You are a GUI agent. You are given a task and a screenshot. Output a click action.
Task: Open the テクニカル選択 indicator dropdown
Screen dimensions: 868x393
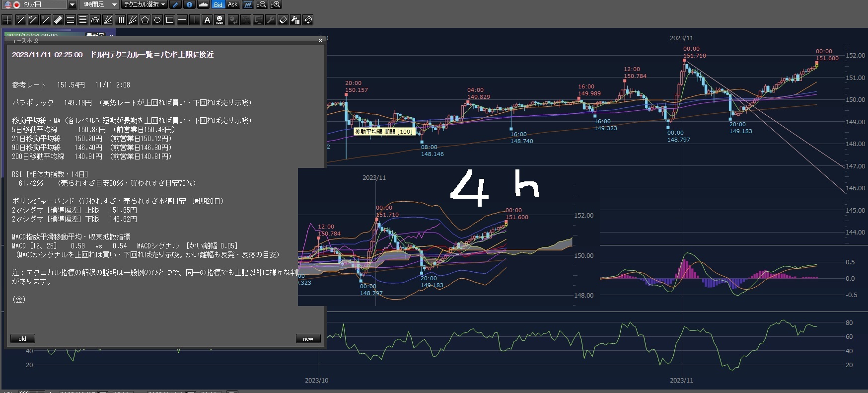pyautogui.click(x=145, y=4)
